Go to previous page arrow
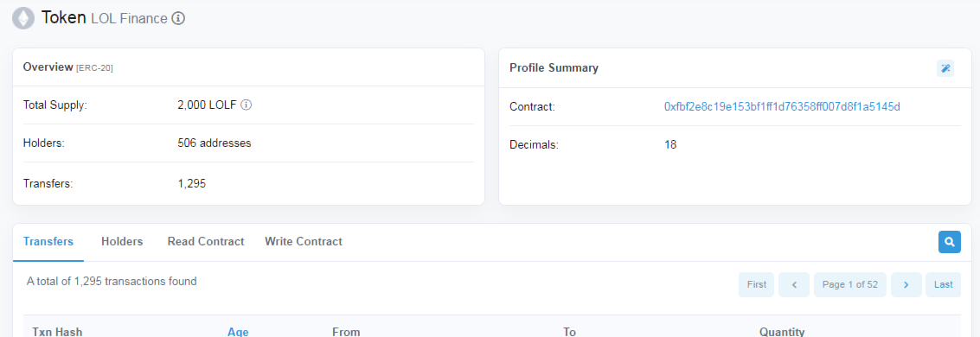 794,284
